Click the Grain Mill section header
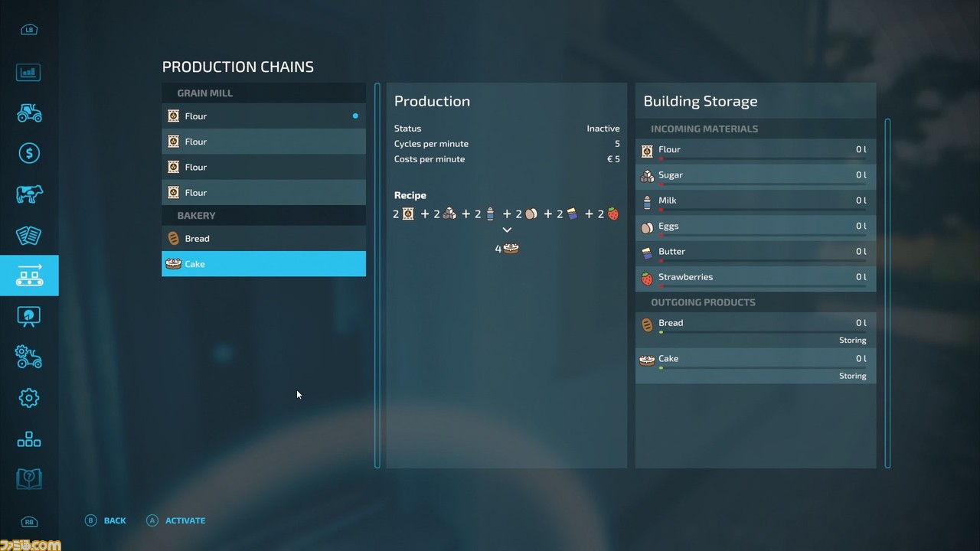This screenshot has width=980, height=551. pyautogui.click(x=263, y=93)
